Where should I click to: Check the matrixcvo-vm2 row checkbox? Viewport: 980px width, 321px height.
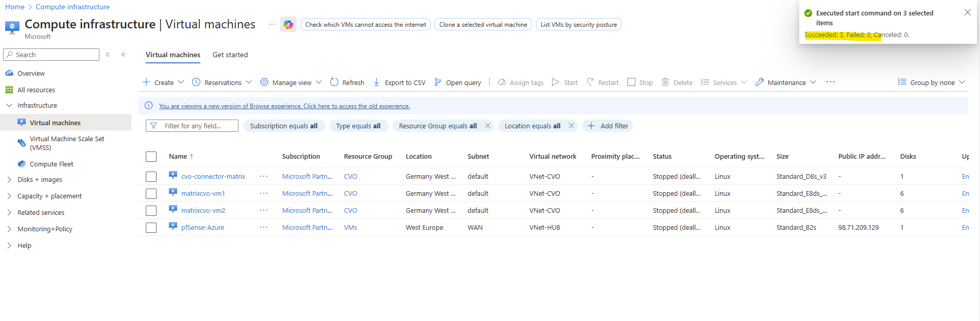(151, 211)
